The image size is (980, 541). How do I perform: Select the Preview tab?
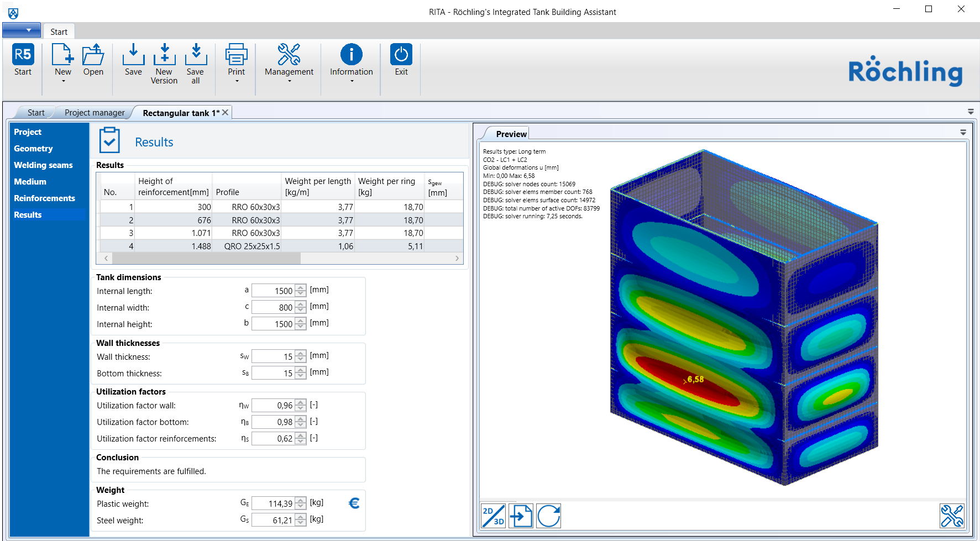point(511,134)
